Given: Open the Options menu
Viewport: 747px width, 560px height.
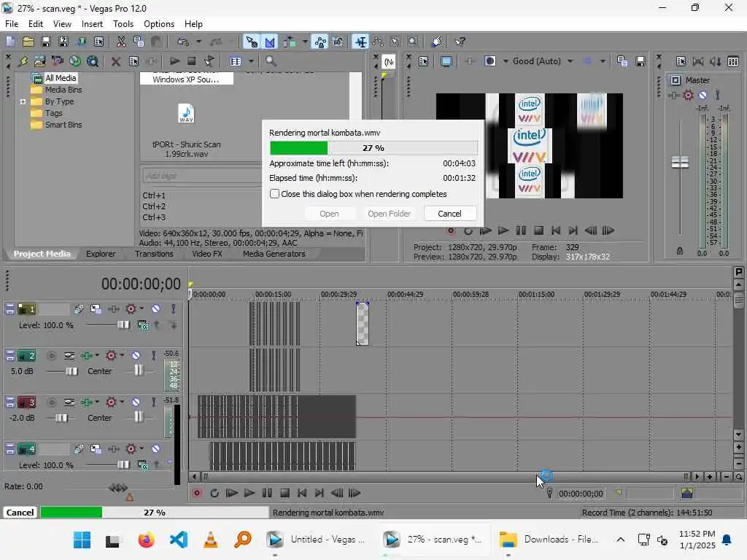Looking at the screenshot, I should (158, 24).
